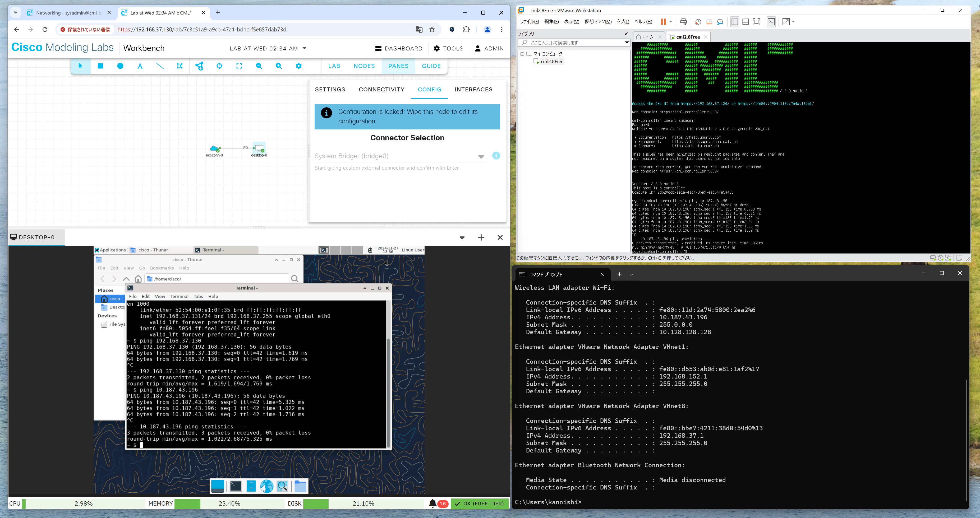This screenshot has height=518, width=980.
Task: Click VMware send Ctrl+Alt+Del icon
Action: (683, 22)
